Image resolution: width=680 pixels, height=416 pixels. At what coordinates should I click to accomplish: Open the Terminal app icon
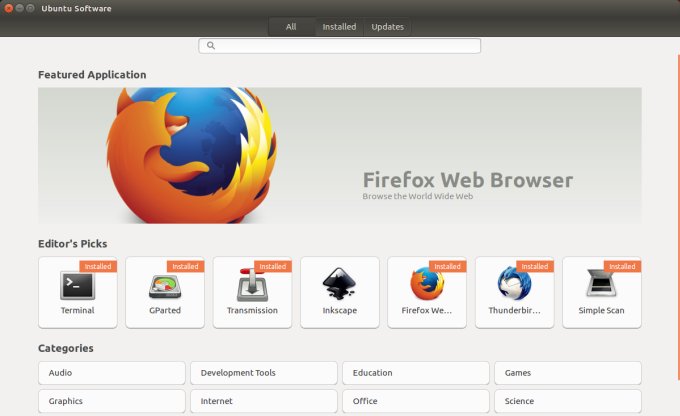point(77,285)
